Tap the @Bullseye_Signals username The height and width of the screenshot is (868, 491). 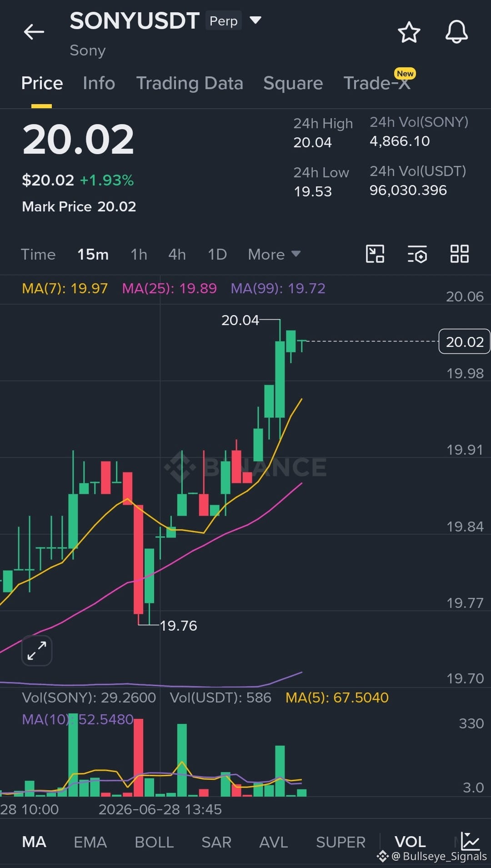coord(439,857)
